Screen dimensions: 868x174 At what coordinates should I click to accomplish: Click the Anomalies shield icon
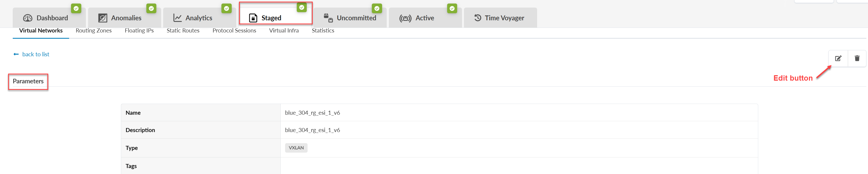103,18
